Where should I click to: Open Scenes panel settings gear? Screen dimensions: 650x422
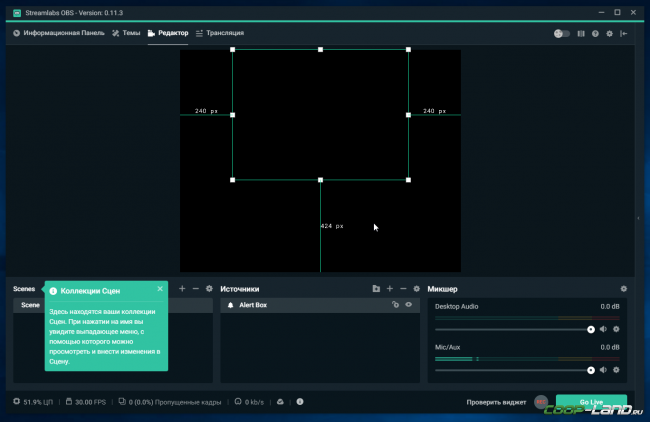point(209,289)
